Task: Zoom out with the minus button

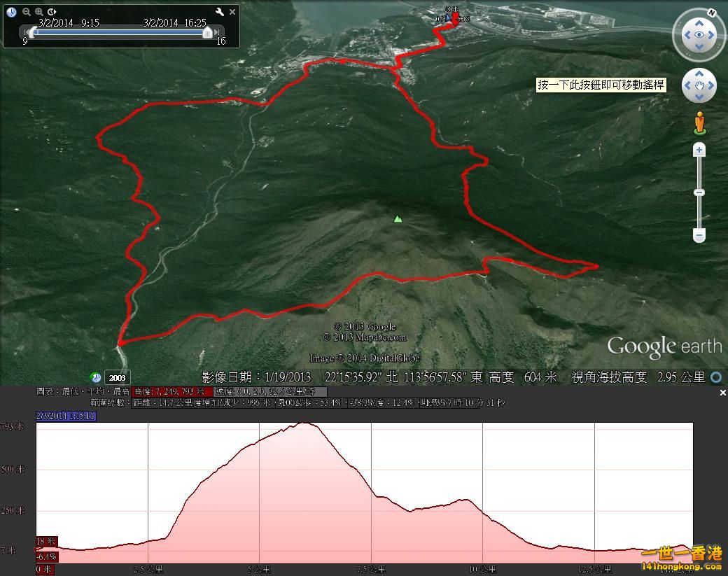Action: point(699,236)
